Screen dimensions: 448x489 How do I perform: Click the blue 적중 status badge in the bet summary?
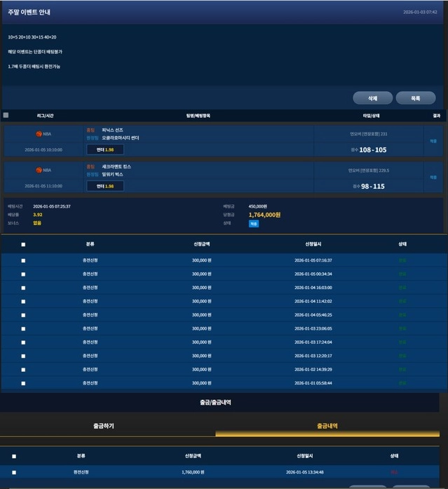tap(254, 223)
